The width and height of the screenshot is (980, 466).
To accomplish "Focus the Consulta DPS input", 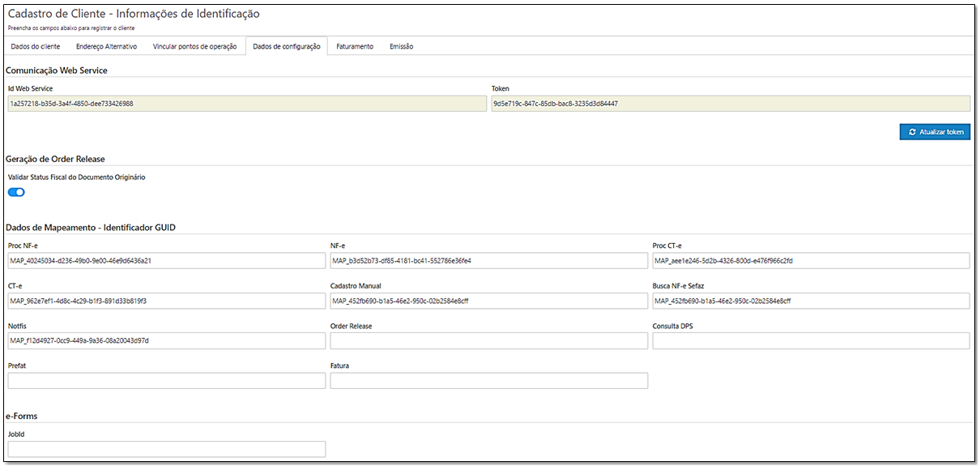I will click(x=810, y=340).
